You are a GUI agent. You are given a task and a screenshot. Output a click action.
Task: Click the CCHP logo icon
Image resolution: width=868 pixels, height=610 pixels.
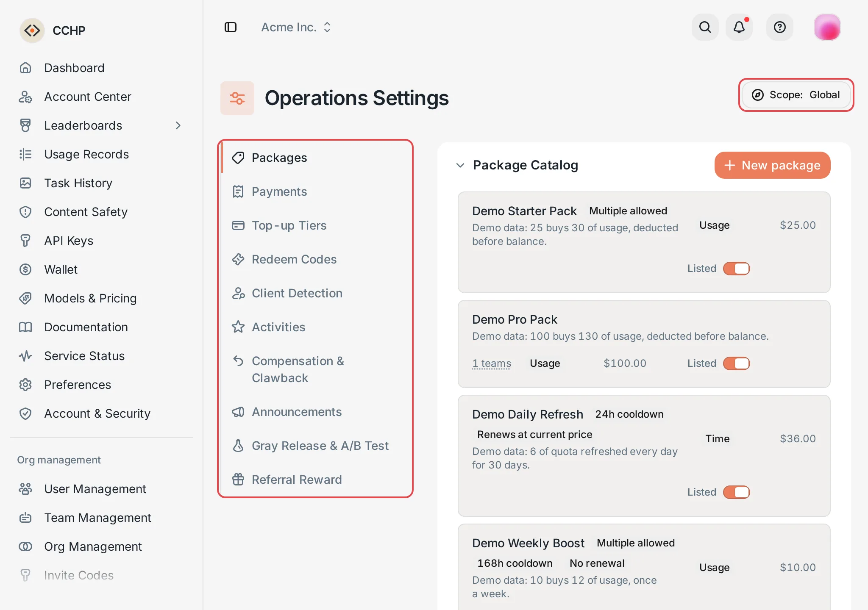coord(32,30)
